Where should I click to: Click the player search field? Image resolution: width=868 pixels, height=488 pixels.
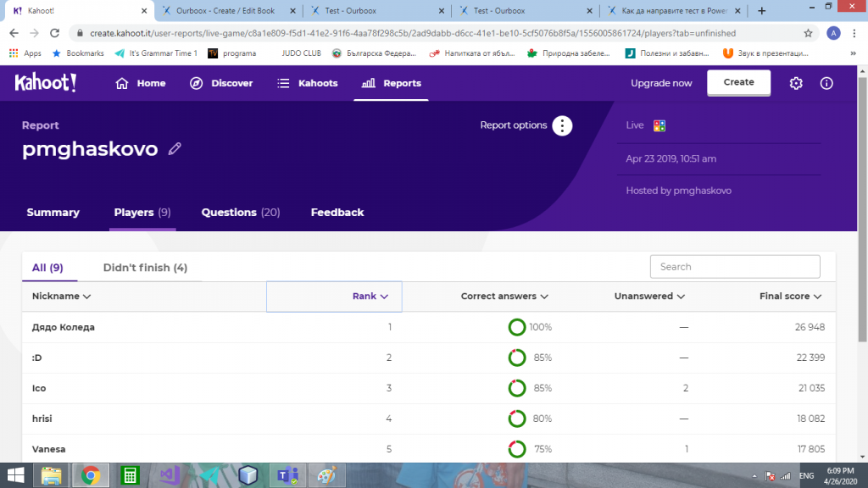(x=735, y=267)
